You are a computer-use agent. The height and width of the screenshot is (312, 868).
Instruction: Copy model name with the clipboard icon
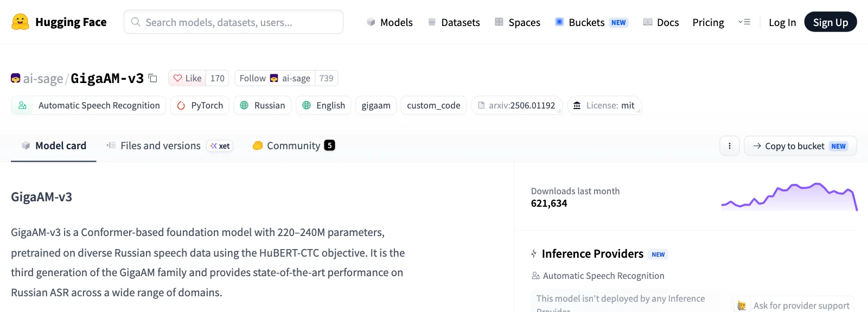(x=153, y=78)
